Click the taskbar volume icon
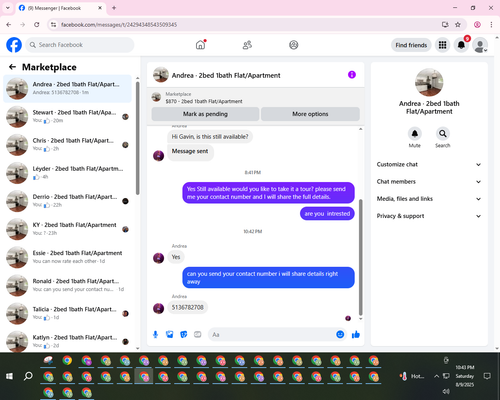Screen dimensions: 500x400 446,391
